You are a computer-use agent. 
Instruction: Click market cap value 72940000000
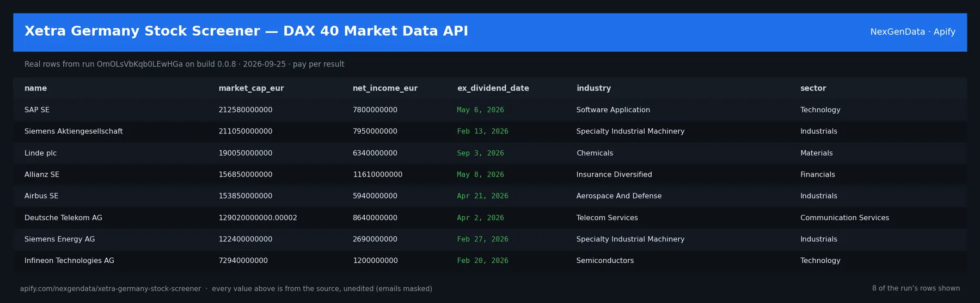click(243, 260)
